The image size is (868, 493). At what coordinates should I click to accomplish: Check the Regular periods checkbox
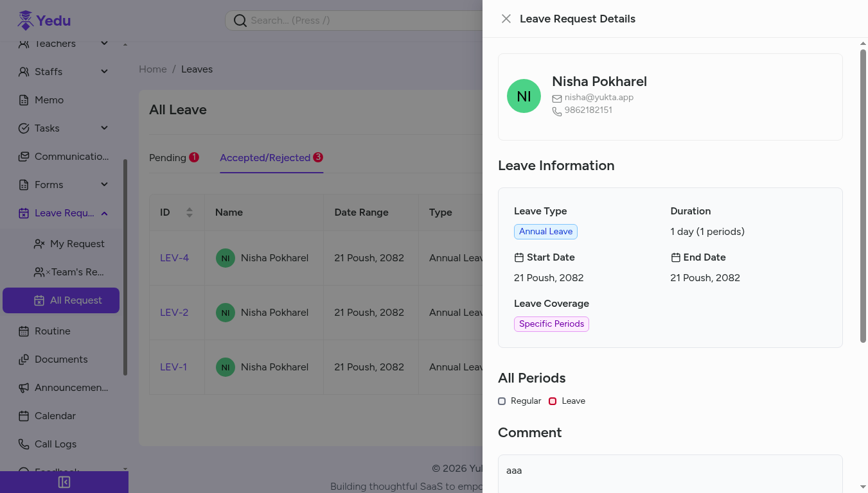(x=501, y=401)
